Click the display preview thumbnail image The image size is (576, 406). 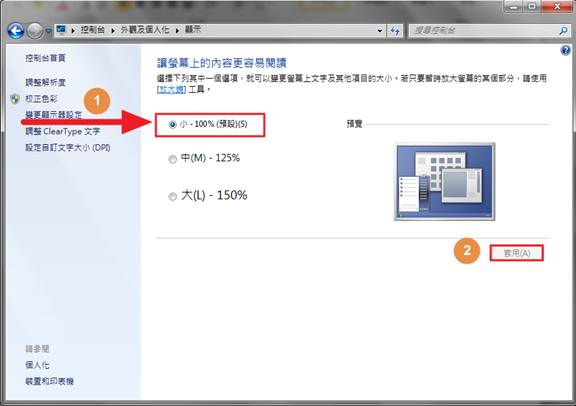[x=444, y=182]
